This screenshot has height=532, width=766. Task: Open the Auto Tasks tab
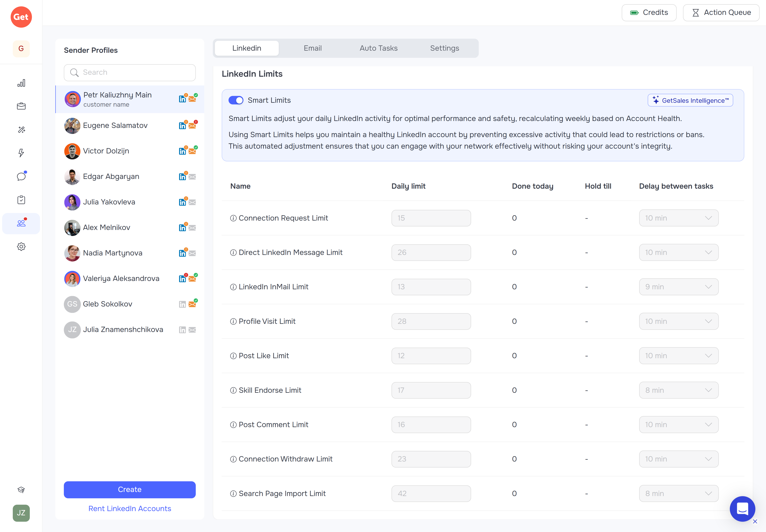pyautogui.click(x=378, y=48)
